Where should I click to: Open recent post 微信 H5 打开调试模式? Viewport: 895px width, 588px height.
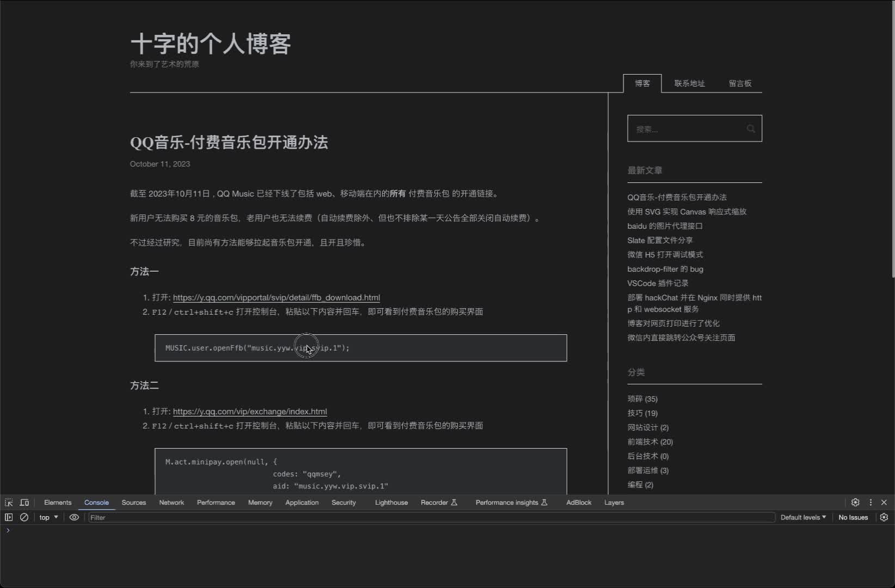click(x=665, y=254)
